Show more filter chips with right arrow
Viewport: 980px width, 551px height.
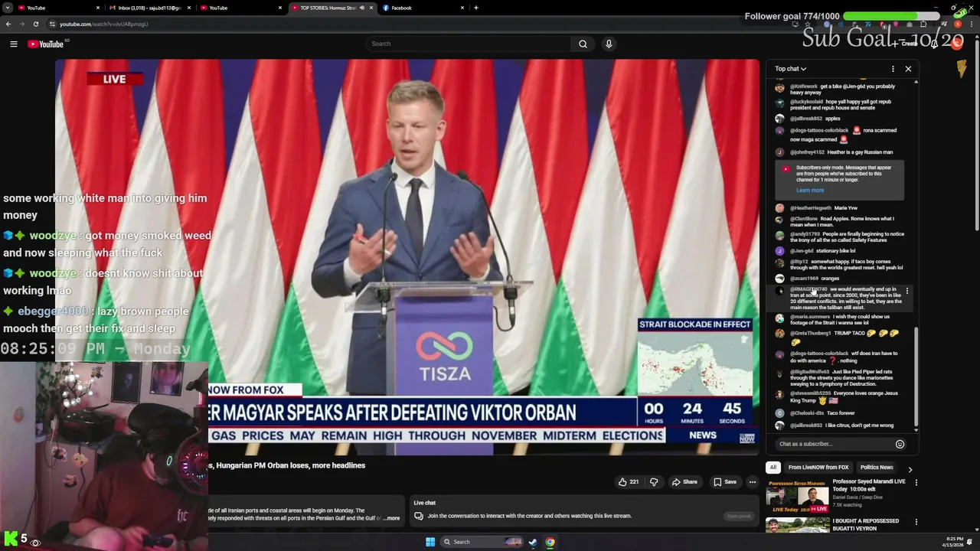910,469
